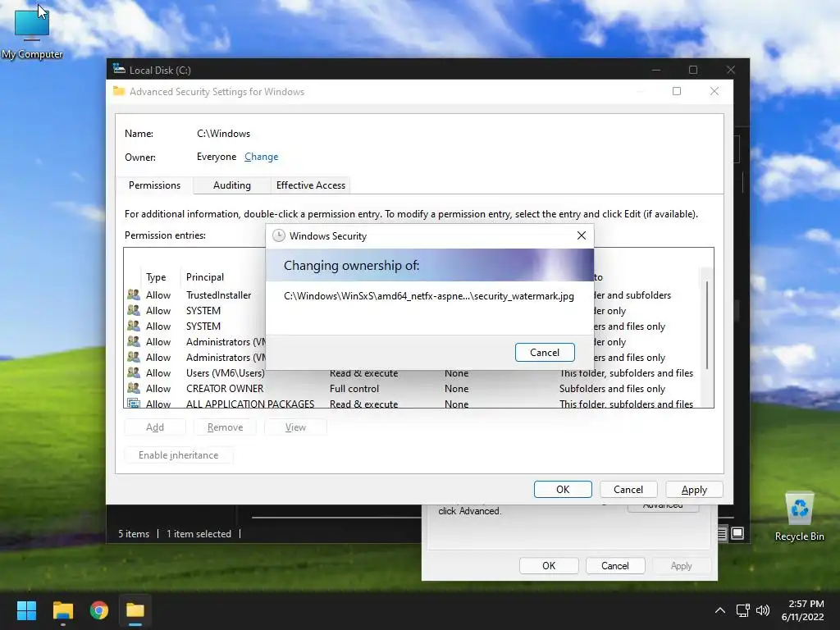
Task: Confirm Advanced Security Settings with OK
Action: [563, 489]
